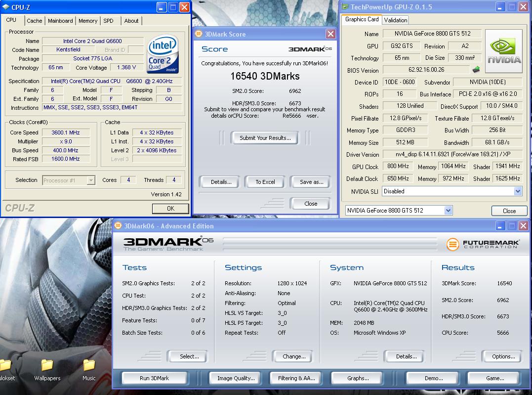532x395 pixels.
Task: Click the Futuremark Corporation logo
Action: click(483, 244)
